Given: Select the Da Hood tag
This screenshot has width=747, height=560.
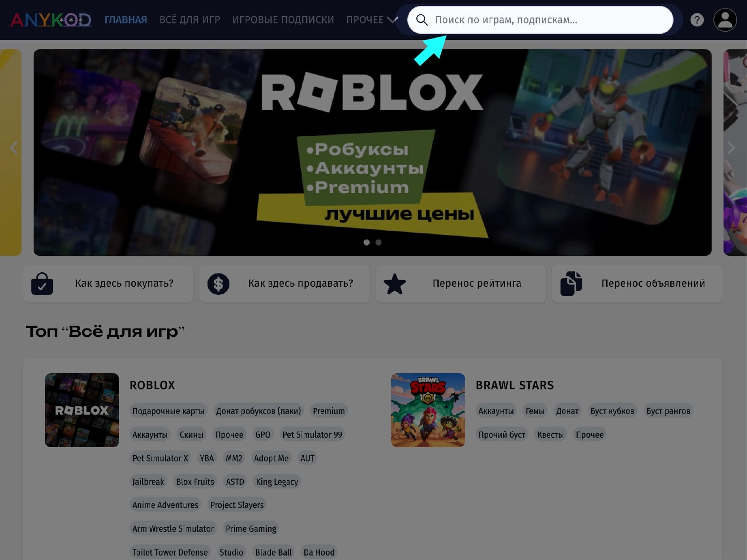Looking at the screenshot, I should (x=319, y=552).
